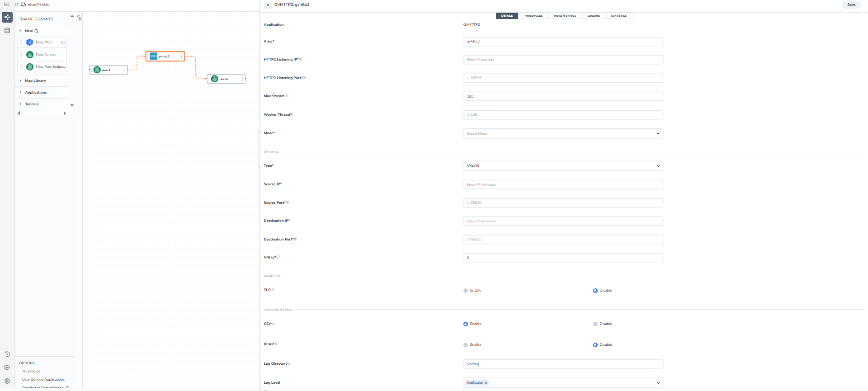Open the history clock icon
The width and height of the screenshot is (868, 391).
[7, 354]
